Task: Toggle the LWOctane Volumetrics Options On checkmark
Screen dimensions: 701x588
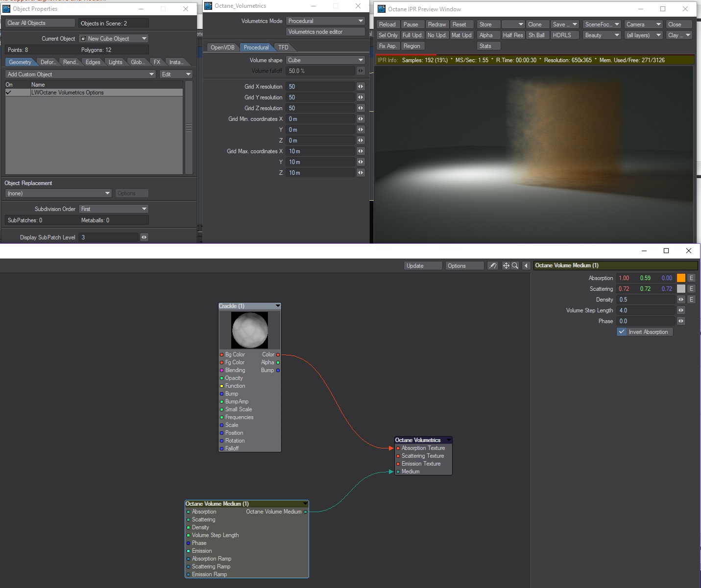Action: pos(8,93)
